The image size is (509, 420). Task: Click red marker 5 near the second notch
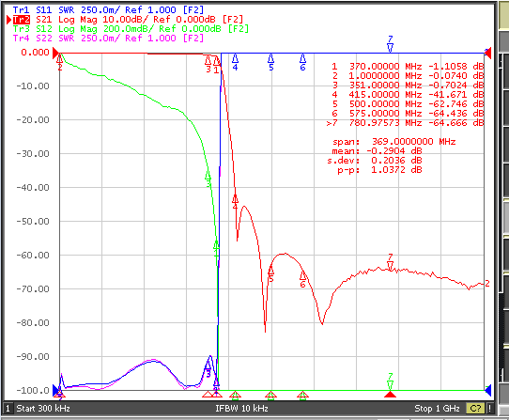[x=270, y=273]
